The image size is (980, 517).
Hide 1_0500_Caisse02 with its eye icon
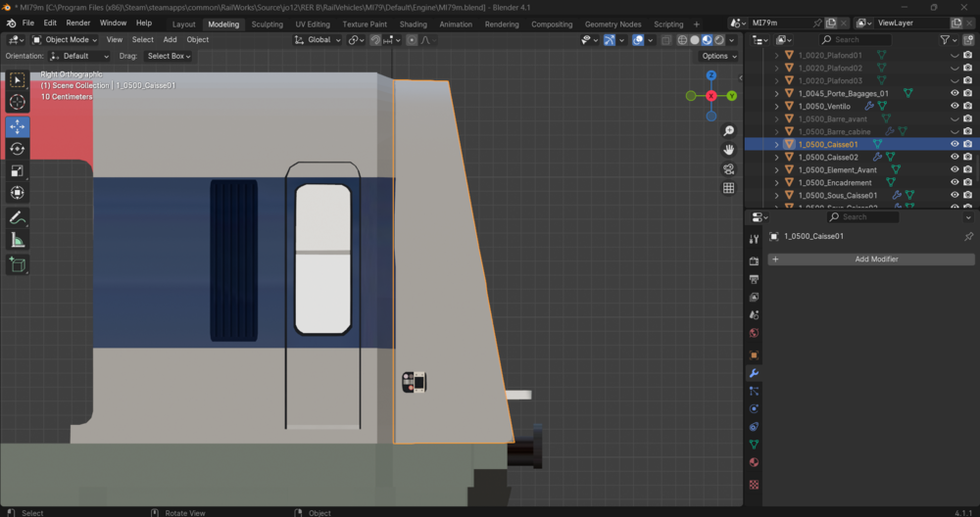(955, 157)
